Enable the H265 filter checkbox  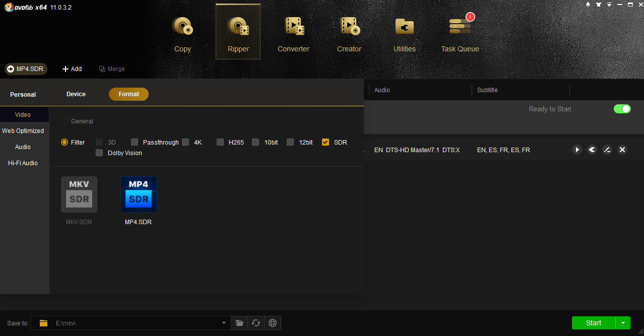[x=220, y=143]
